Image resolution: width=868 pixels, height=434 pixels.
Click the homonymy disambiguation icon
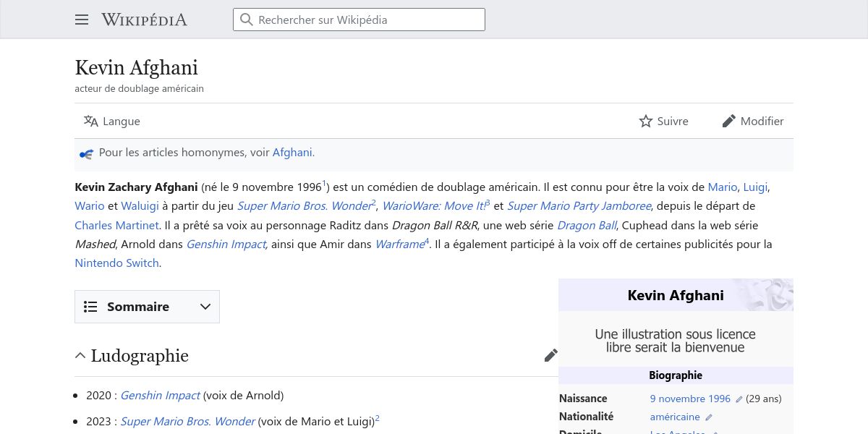coord(86,153)
